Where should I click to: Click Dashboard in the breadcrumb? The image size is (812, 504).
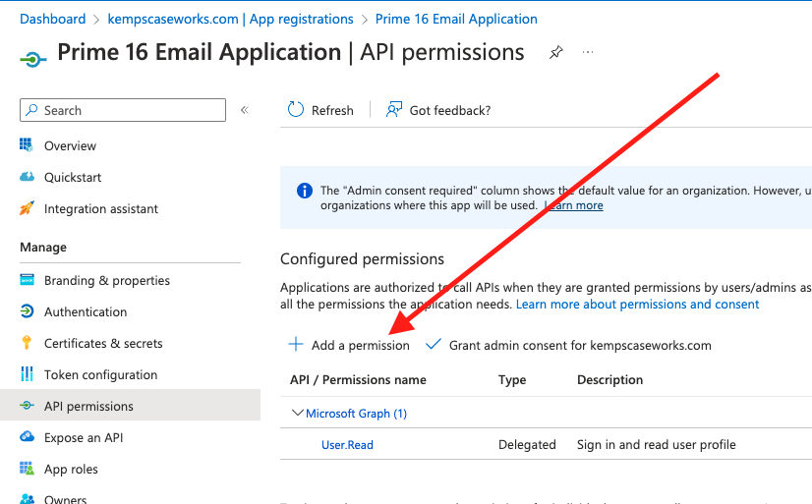[53, 19]
